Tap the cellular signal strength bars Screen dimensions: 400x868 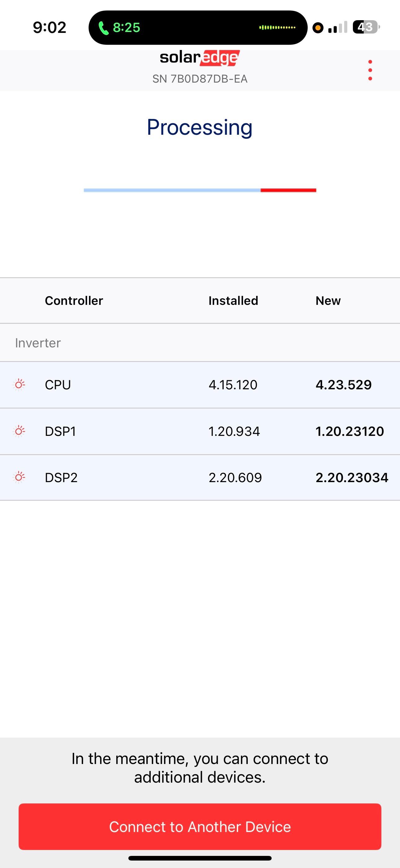[337, 27]
